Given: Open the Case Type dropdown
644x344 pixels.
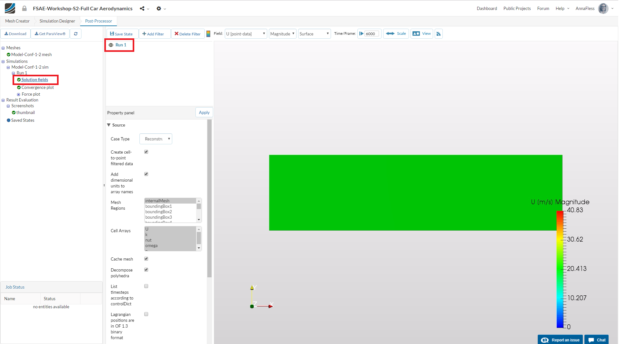Looking at the screenshot, I should 156,139.
